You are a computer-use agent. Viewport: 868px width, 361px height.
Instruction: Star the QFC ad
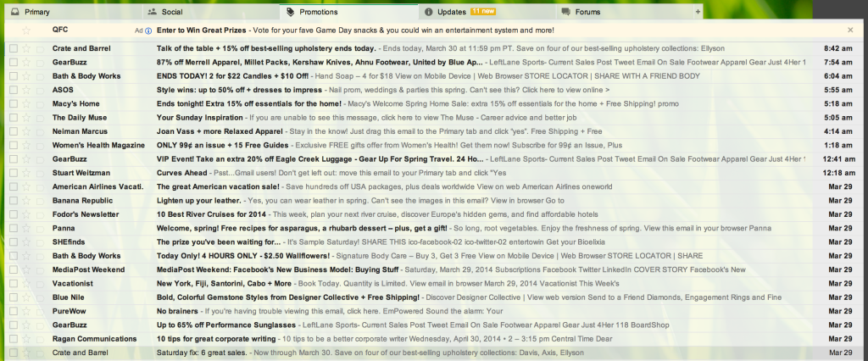[26, 30]
